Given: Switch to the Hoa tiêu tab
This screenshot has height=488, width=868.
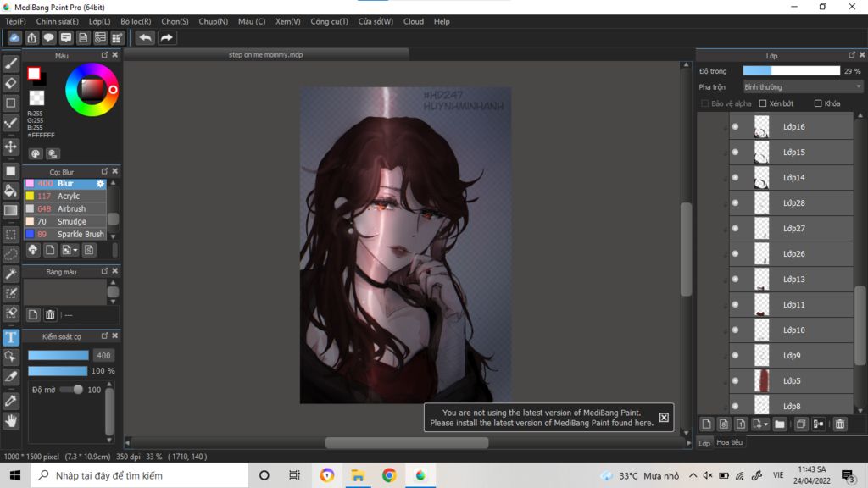Looking at the screenshot, I should point(730,442).
